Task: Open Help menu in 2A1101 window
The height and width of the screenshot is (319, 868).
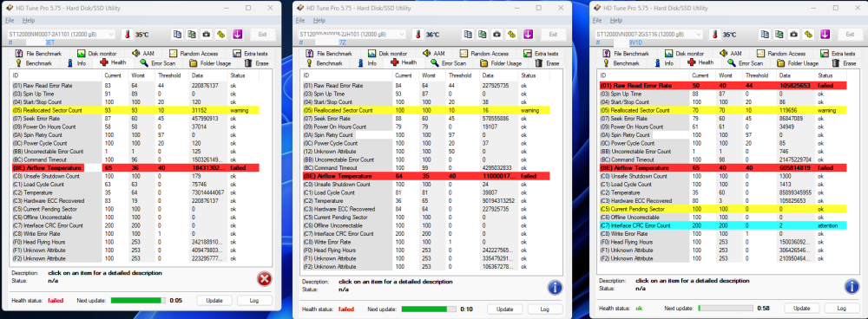Action: [29, 20]
